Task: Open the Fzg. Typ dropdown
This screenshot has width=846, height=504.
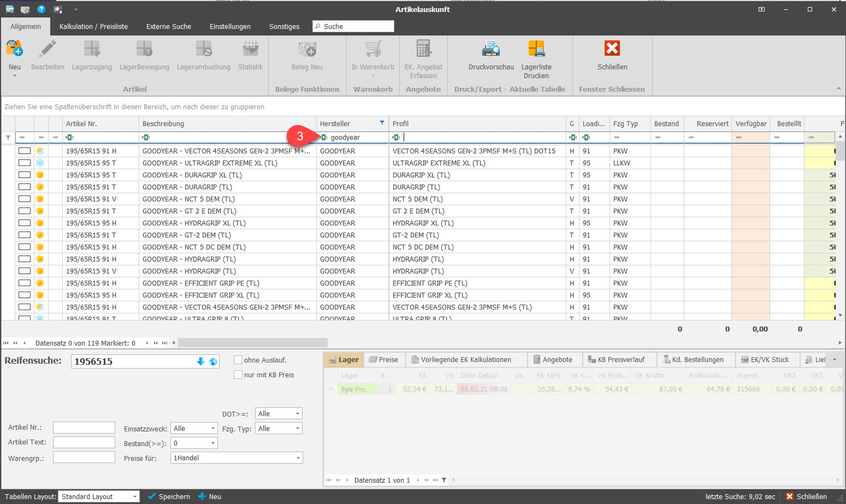Action: pyautogui.click(x=297, y=428)
